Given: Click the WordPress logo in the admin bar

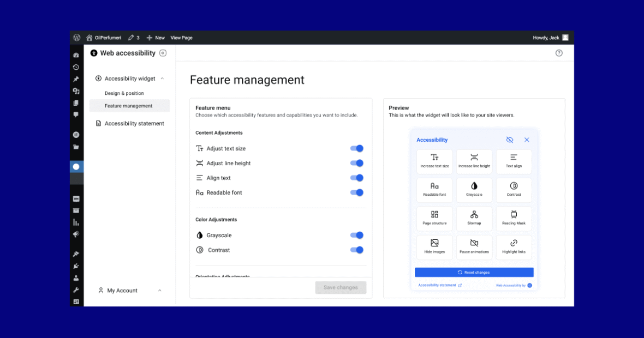Looking at the screenshot, I should [77, 38].
